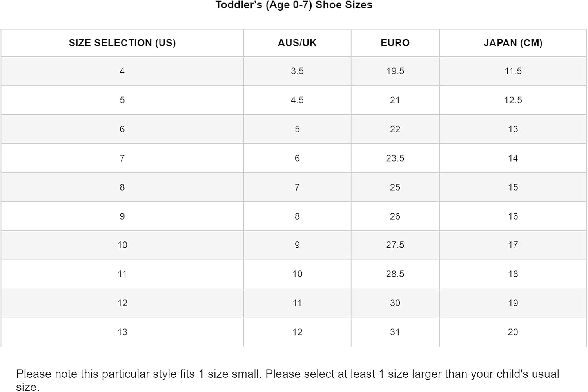Click the Euro 19.5 cell
Viewport: 588px width, 392px height.
395,71
